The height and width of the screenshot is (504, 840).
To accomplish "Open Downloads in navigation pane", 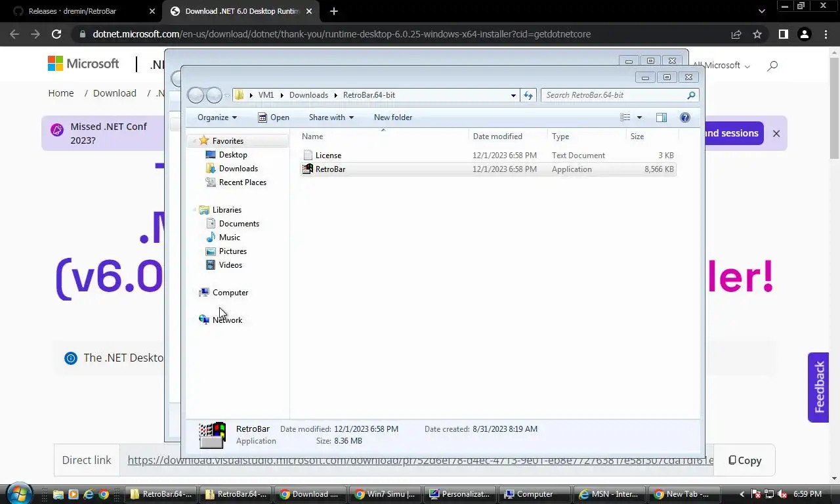I will tap(238, 169).
